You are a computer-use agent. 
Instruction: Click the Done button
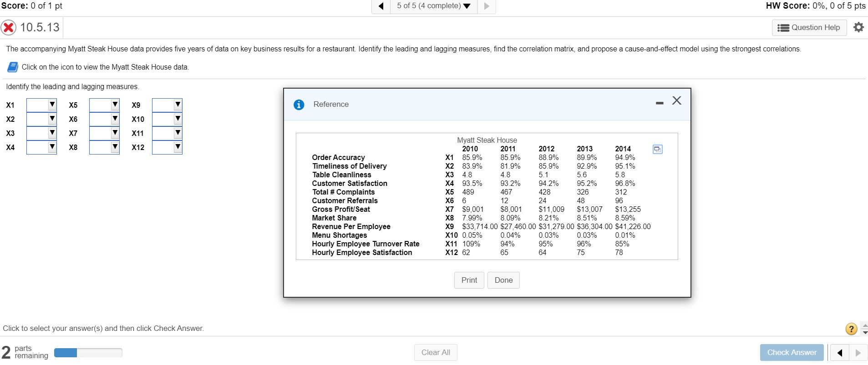(503, 280)
